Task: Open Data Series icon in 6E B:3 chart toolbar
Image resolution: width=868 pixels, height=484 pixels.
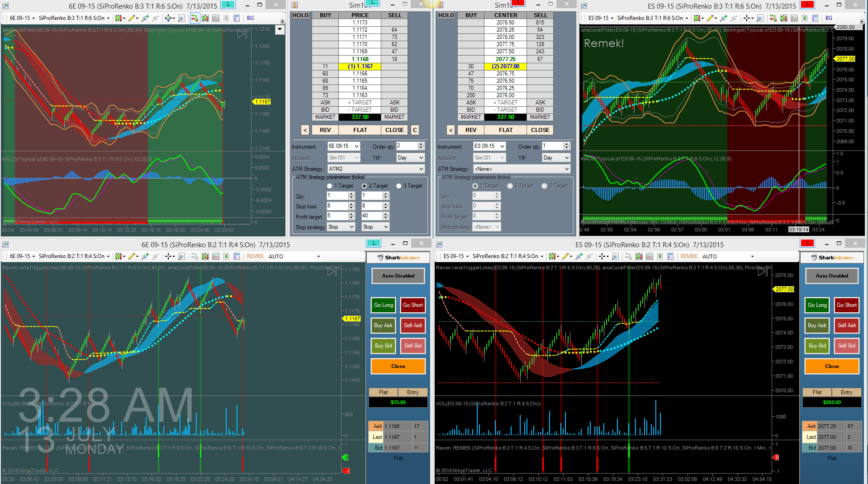Action: [205, 18]
